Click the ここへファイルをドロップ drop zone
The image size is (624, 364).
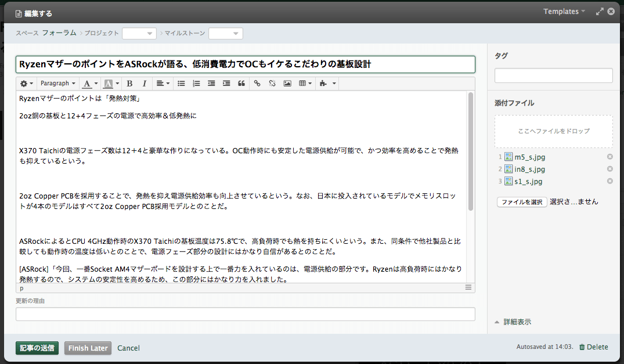coord(554,131)
